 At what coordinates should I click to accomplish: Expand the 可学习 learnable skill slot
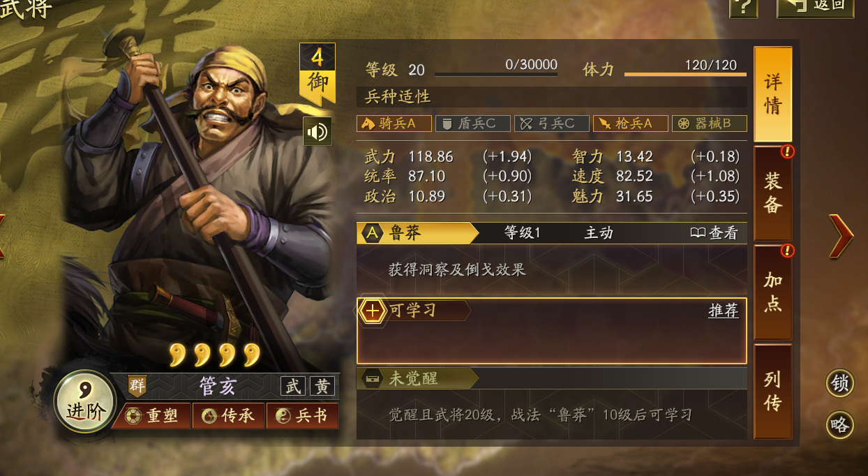pyautogui.click(x=552, y=331)
